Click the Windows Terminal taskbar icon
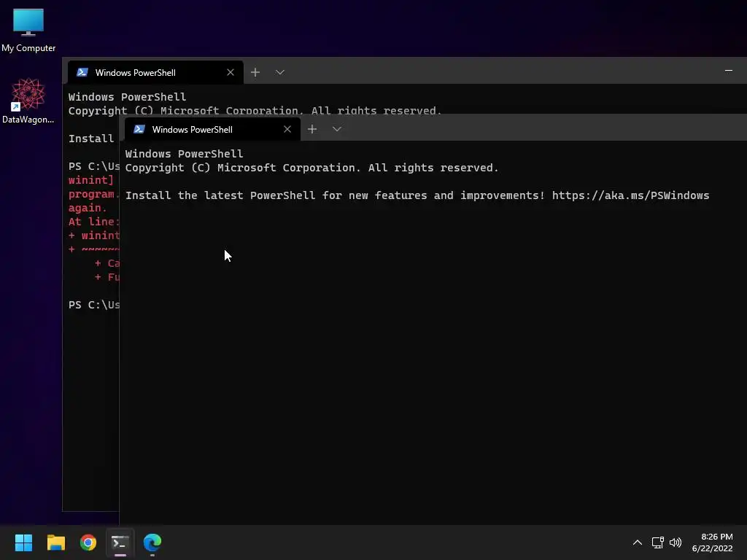747x560 pixels. (120, 542)
